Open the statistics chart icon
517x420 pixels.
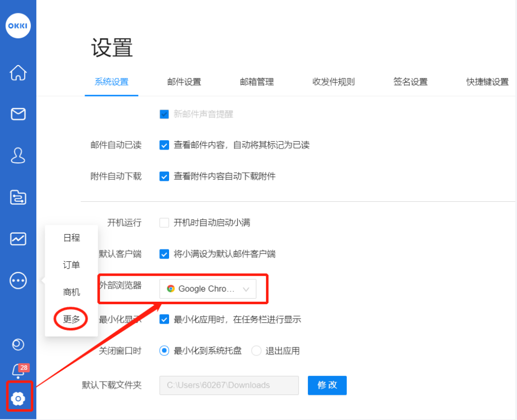(18, 239)
